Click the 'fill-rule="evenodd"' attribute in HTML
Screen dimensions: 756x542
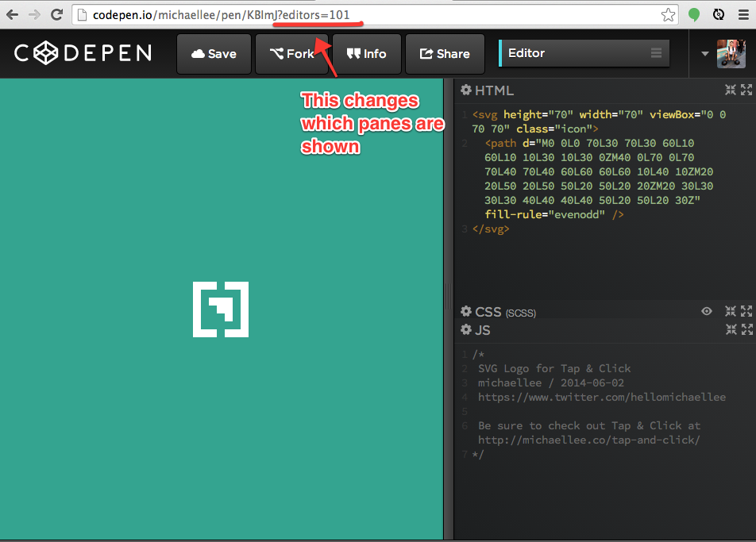pos(545,215)
